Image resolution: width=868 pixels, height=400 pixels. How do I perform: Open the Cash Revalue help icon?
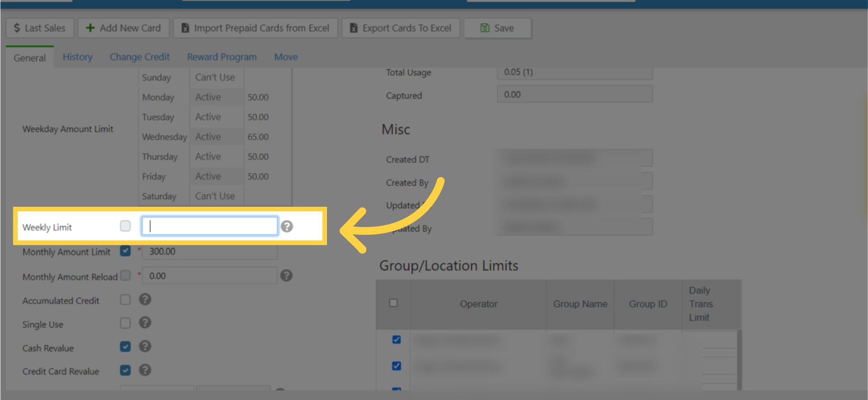(145, 346)
